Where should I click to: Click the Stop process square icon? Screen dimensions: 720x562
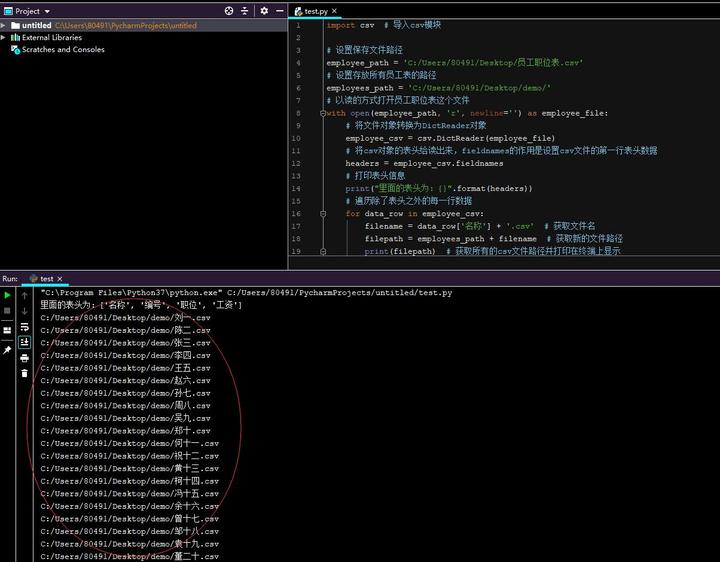point(8,311)
